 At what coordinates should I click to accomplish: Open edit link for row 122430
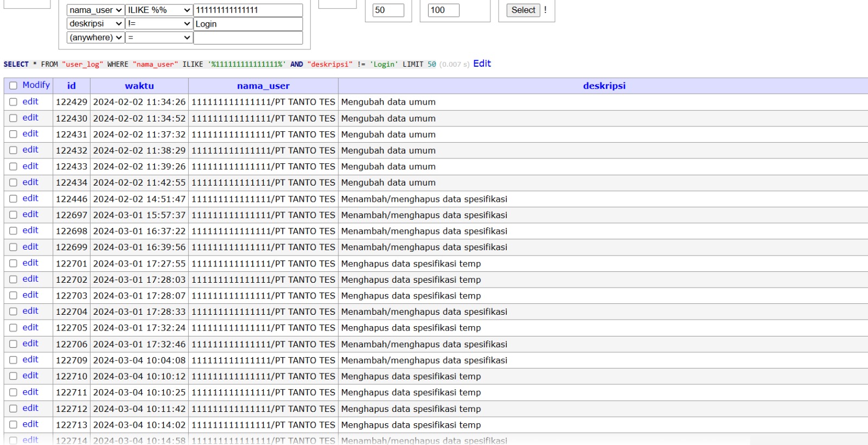tap(30, 118)
